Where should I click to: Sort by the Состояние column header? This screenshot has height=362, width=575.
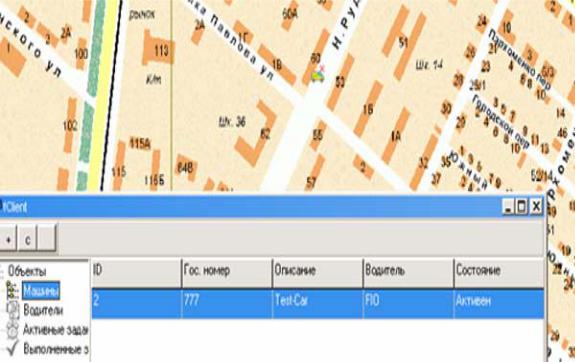pyautogui.click(x=499, y=273)
